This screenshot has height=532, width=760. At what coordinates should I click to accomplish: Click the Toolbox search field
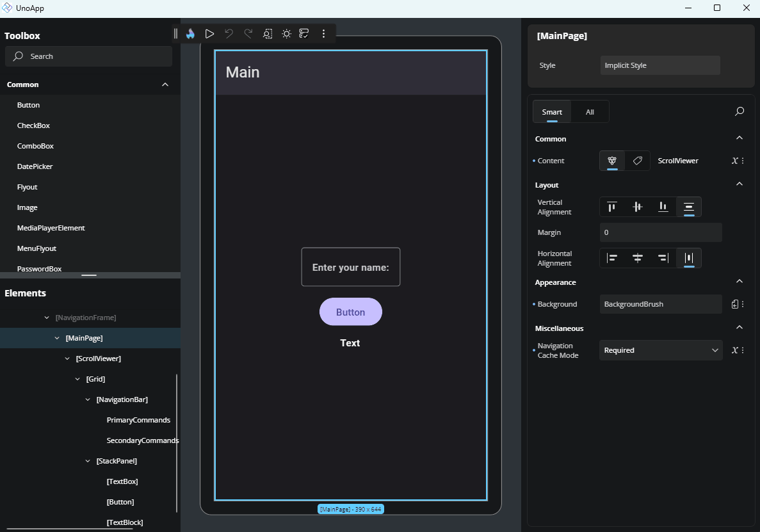click(x=88, y=56)
